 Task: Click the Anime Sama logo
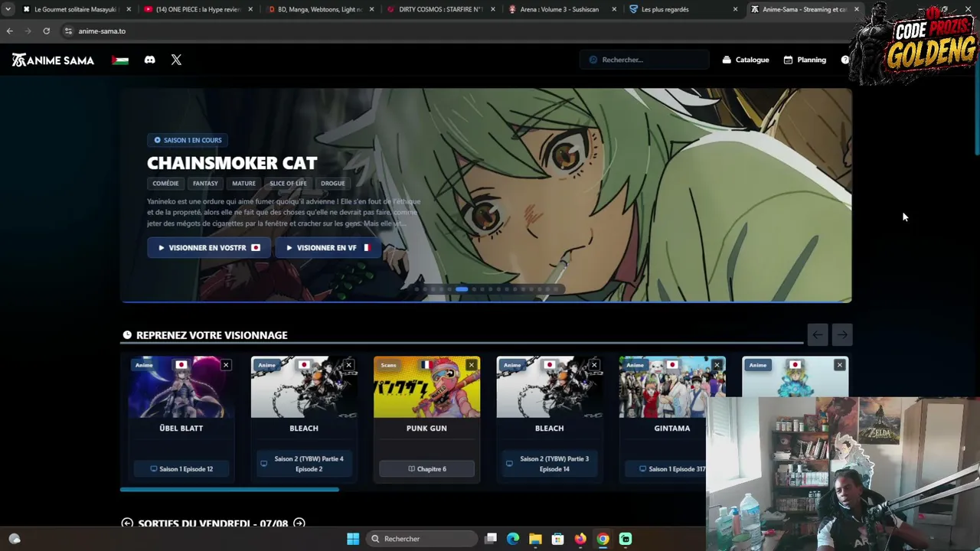point(53,60)
